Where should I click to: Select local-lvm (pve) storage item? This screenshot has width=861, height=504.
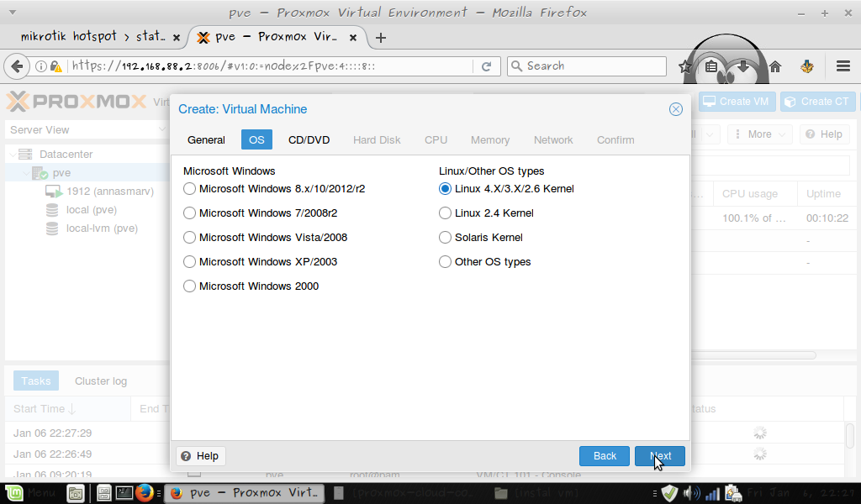tap(102, 228)
